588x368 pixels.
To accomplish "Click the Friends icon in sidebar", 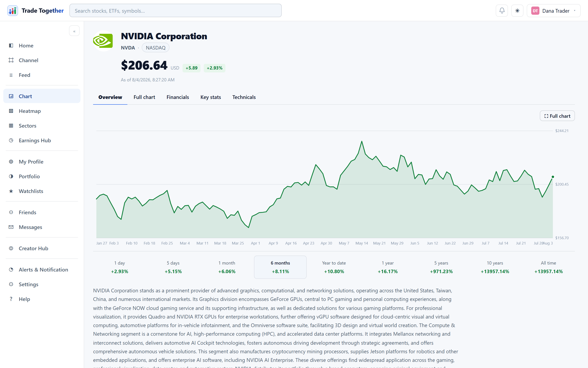I will click(x=11, y=212).
